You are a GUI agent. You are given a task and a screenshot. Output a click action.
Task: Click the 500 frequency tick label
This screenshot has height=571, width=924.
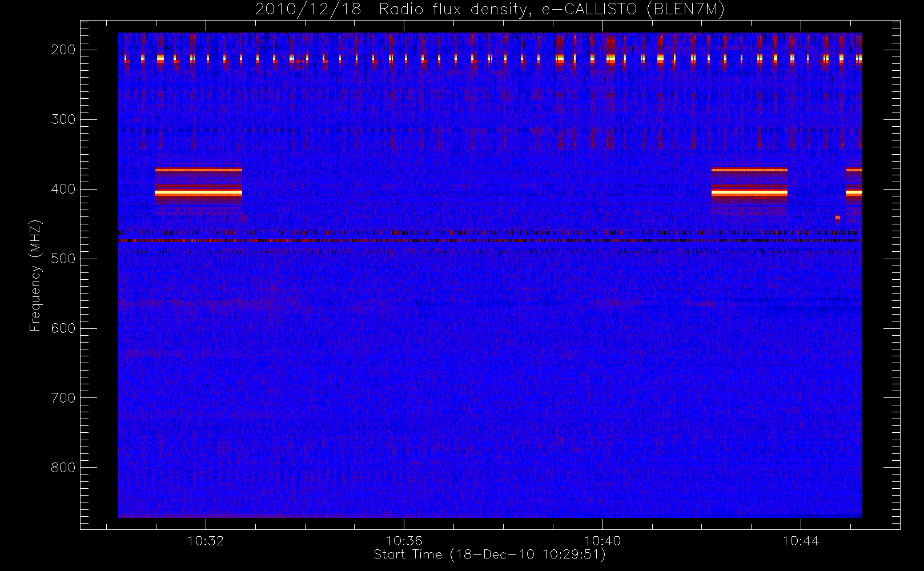click(x=63, y=259)
